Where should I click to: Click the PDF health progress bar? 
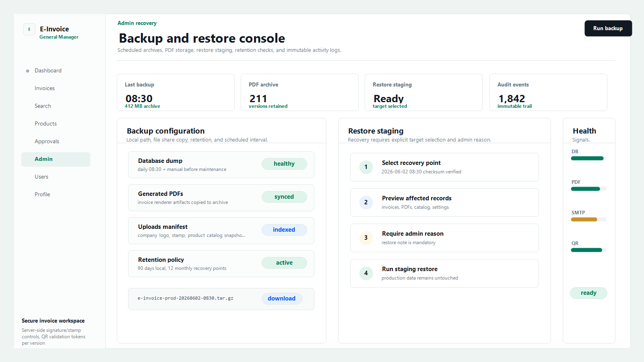point(588,189)
